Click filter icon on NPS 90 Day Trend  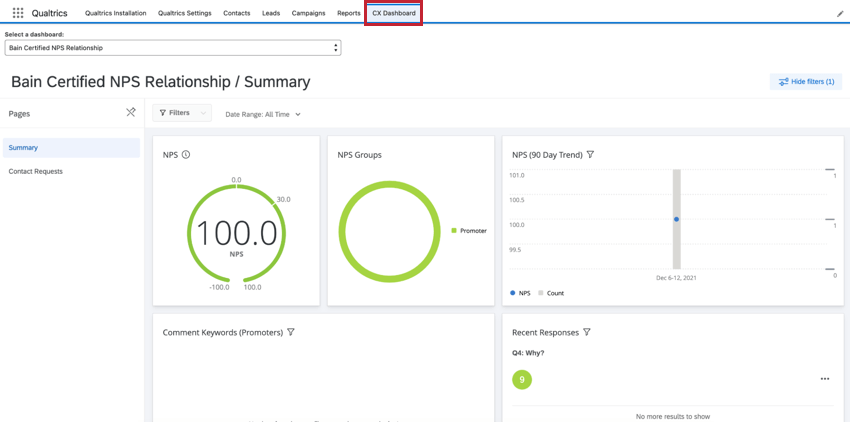[x=590, y=155]
